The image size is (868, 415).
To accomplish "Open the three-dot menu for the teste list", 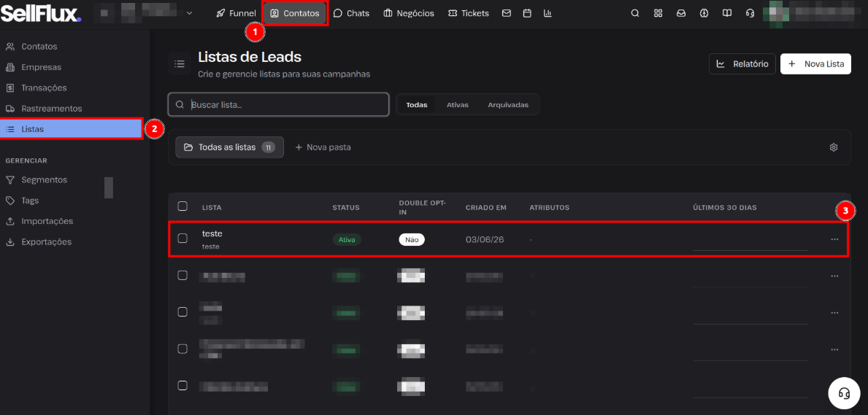I will pos(834,239).
